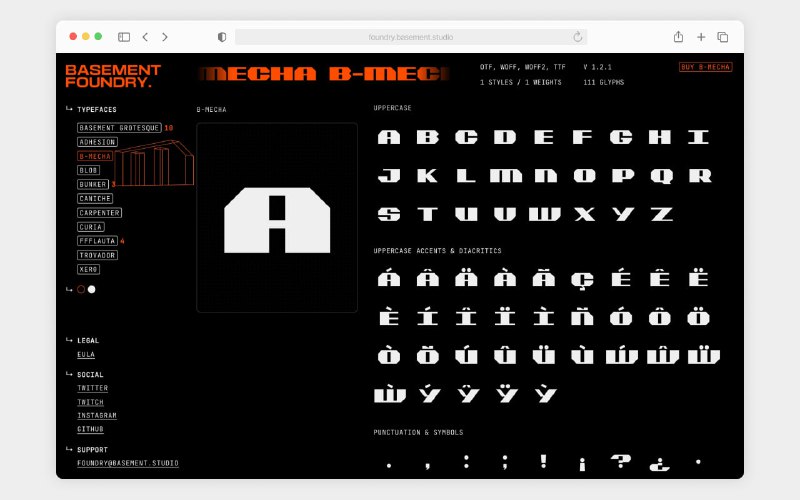Pick uppercase glyph K

point(428,176)
